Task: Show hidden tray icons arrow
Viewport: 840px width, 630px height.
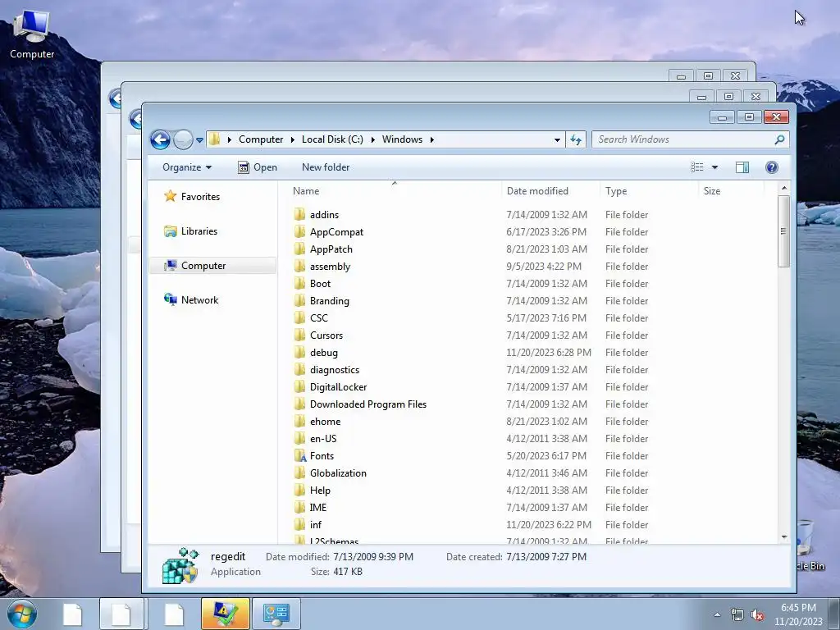Action: point(717,614)
